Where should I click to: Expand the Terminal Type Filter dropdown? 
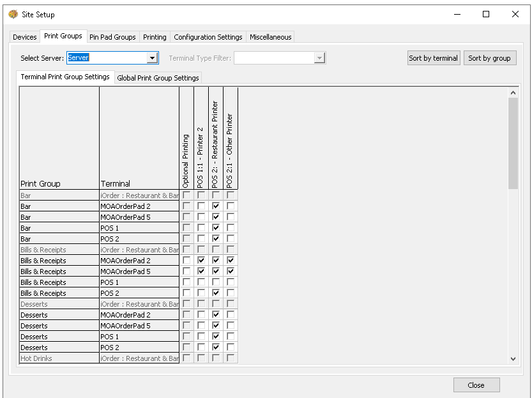[x=319, y=58]
